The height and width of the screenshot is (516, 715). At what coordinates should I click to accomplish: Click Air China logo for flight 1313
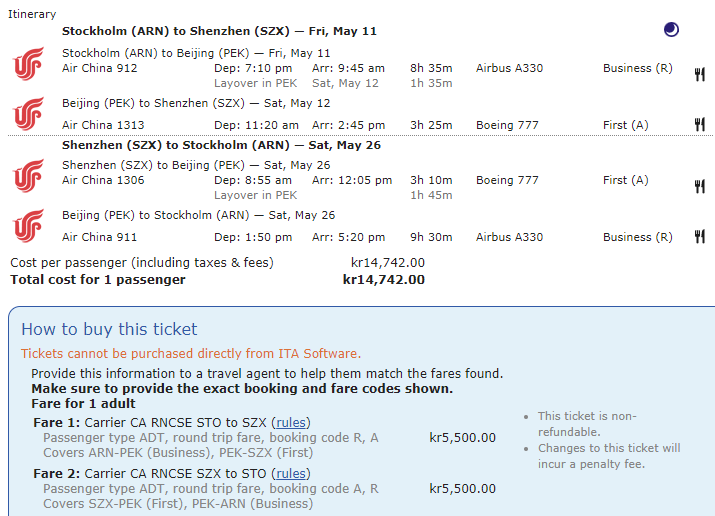pyautogui.click(x=28, y=113)
